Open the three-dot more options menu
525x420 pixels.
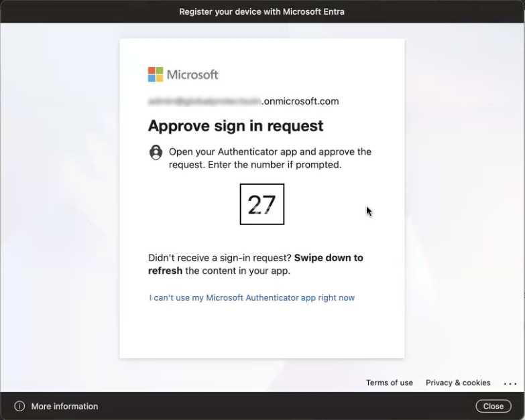pos(510,384)
